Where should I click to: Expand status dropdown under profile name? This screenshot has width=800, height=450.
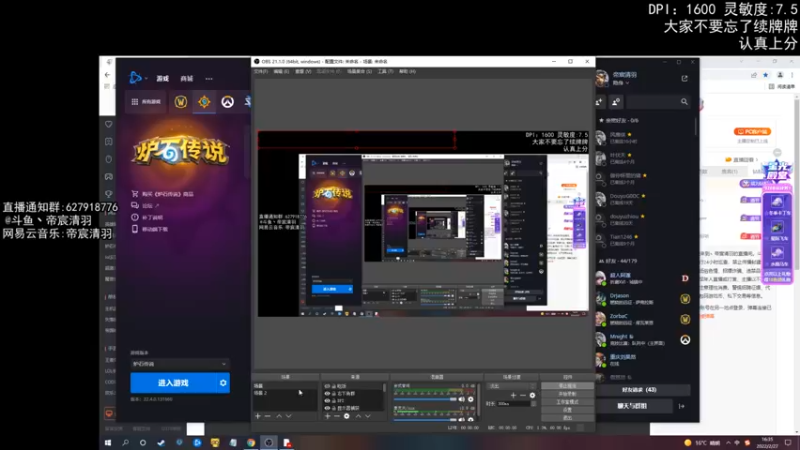[x=621, y=83]
